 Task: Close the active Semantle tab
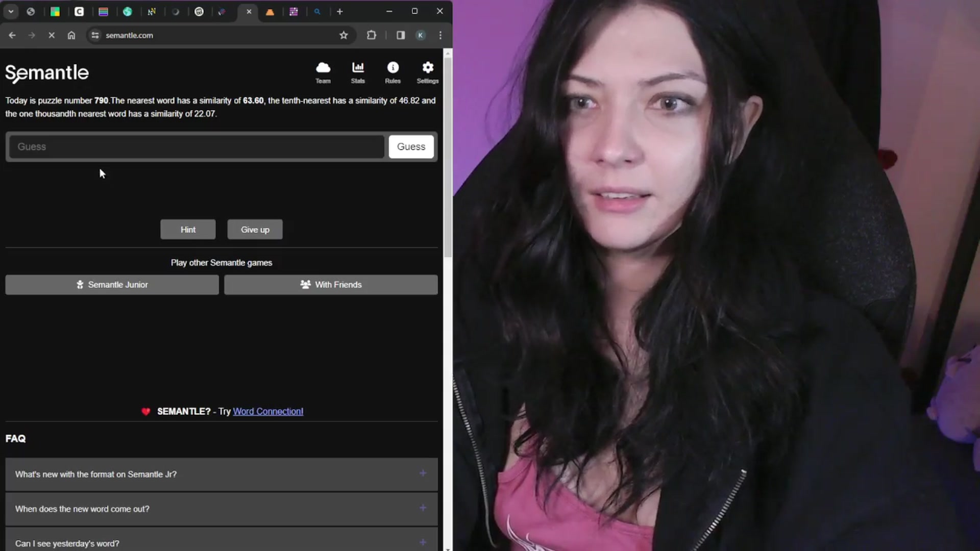point(249,11)
